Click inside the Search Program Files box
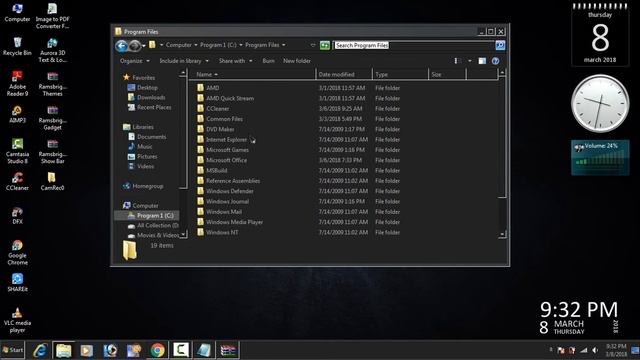Image resolution: width=640 pixels, height=360 pixels. pos(414,45)
